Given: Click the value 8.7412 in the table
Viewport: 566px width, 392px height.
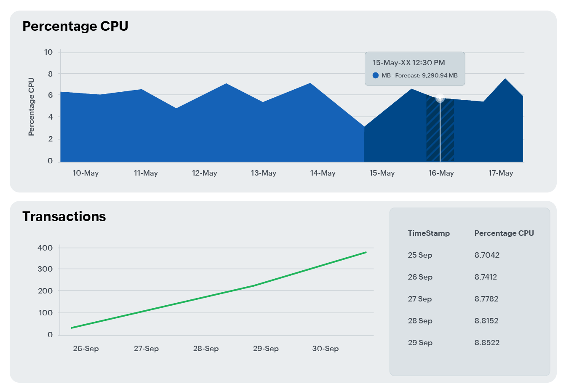Looking at the screenshot, I should 486,277.
